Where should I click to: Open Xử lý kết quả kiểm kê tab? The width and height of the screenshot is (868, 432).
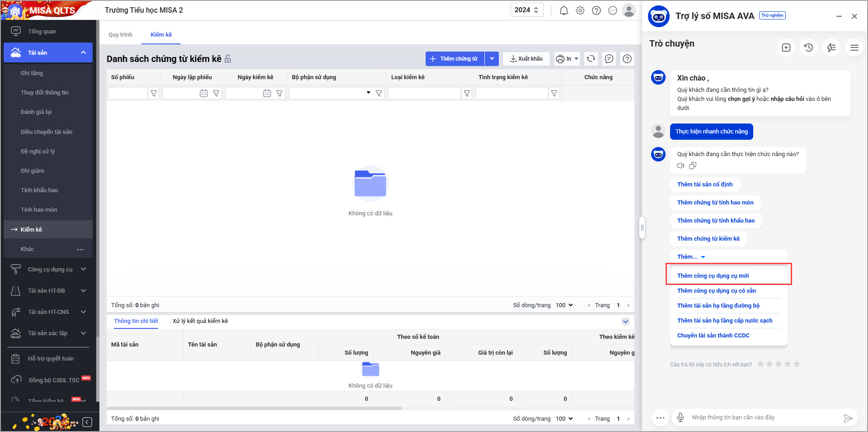200,321
